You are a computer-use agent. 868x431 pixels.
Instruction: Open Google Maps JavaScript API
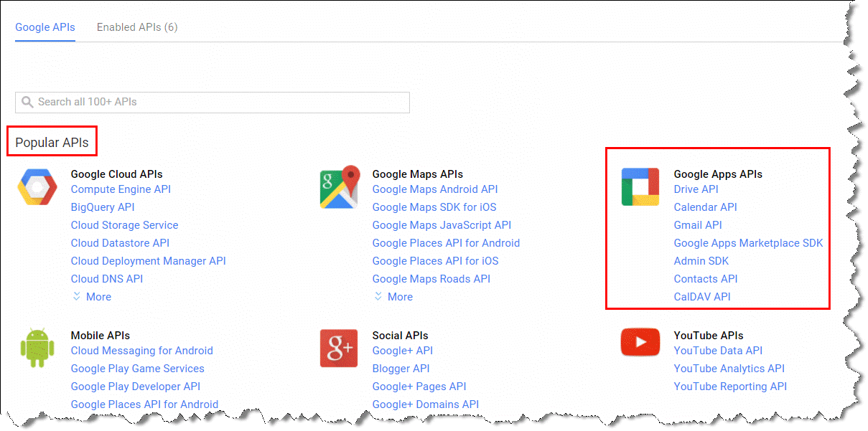tap(442, 225)
